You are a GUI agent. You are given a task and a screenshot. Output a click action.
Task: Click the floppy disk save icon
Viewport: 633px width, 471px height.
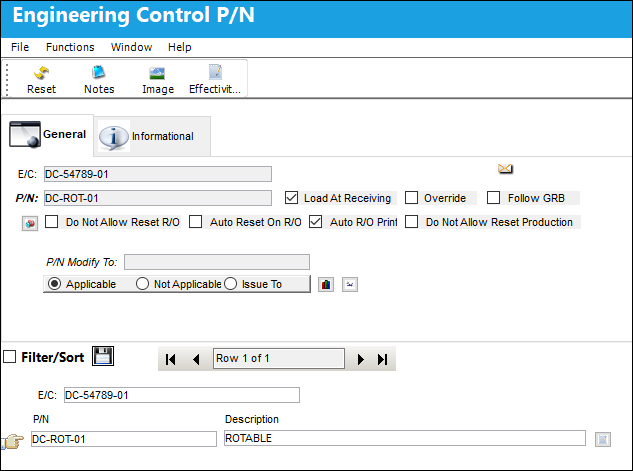[x=103, y=356]
